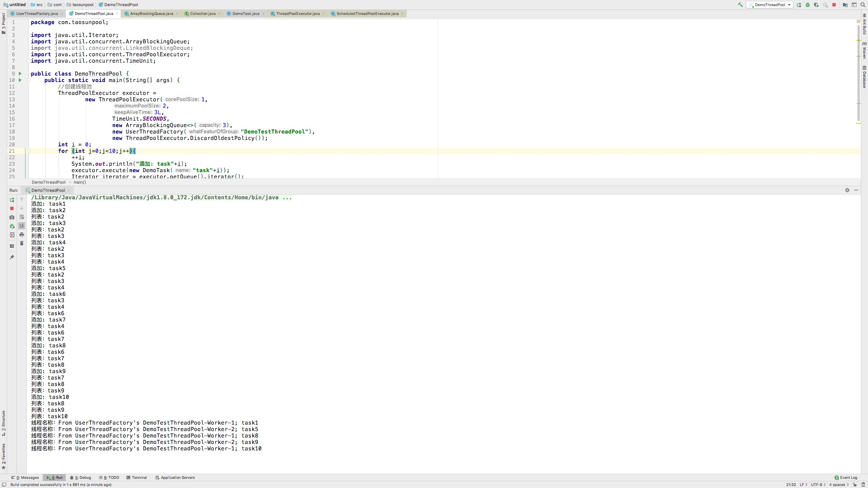Click the Run panel DemoThreadPool button
Screen dimensions: 868x488
click(x=48, y=189)
